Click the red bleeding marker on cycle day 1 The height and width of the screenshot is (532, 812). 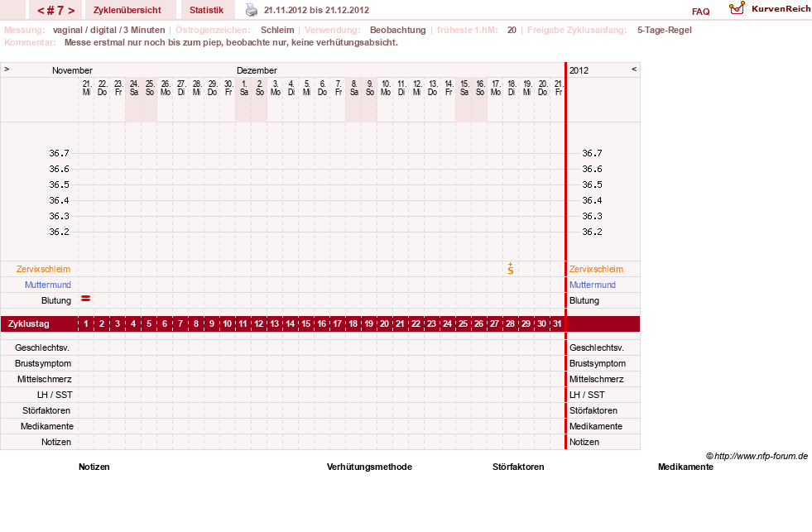86,299
